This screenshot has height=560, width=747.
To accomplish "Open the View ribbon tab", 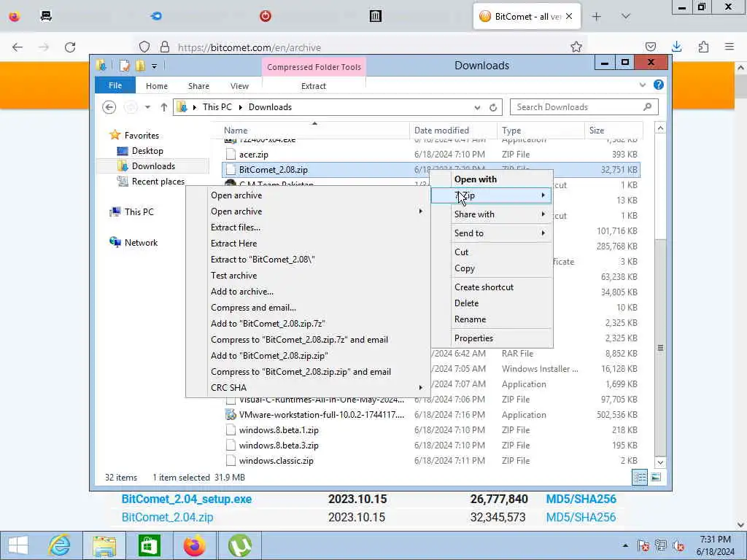I will pyautogui.click(x=239, y=86).
